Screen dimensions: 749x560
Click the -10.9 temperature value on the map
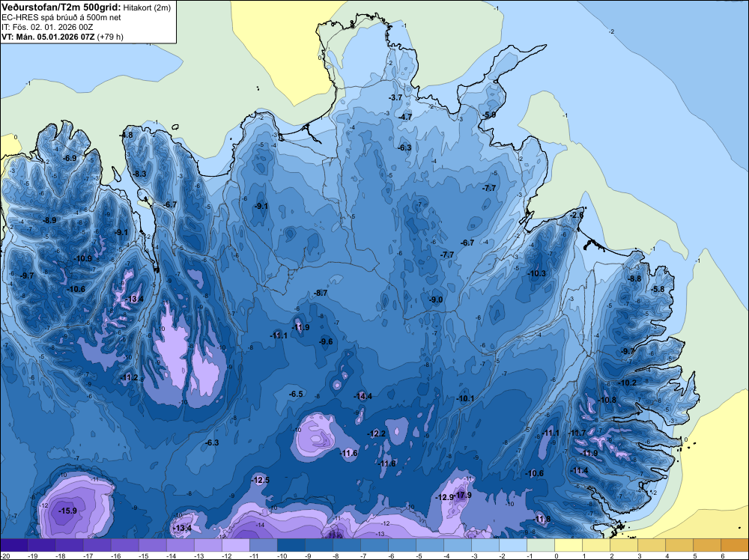coord(82,259)
